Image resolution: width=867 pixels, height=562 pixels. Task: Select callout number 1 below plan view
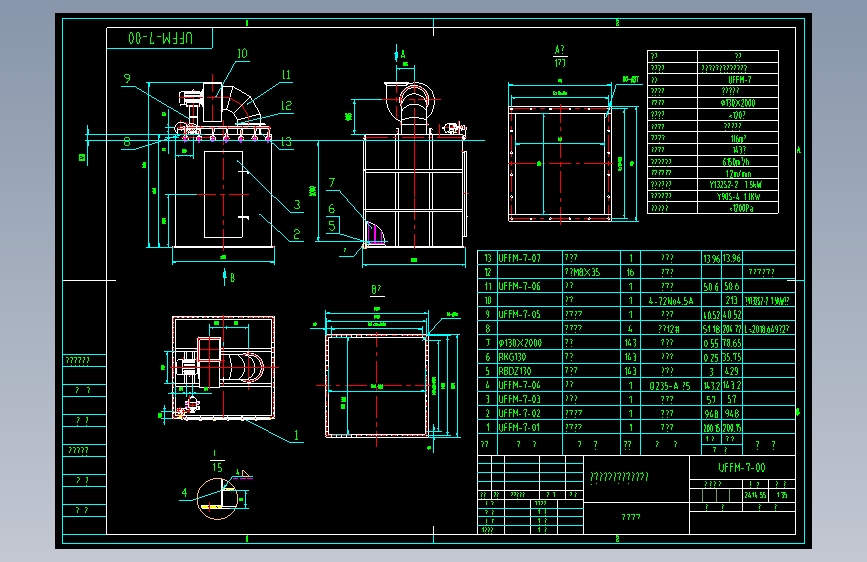pyautogui.click(x=296, y=435)
